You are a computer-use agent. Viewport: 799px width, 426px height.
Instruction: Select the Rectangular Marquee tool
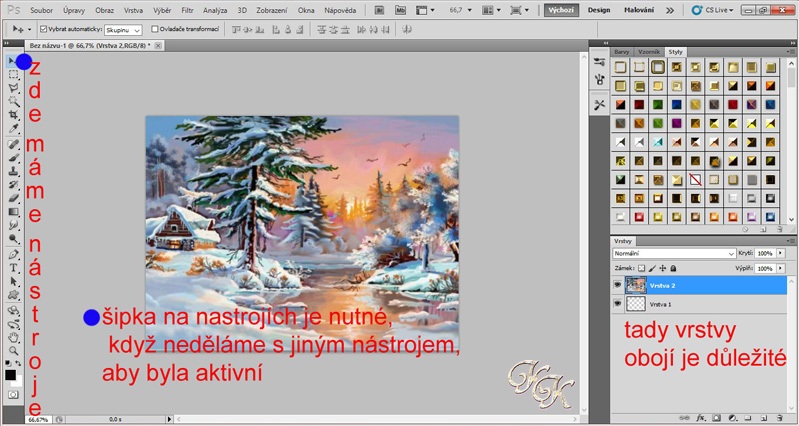[13, 74]
